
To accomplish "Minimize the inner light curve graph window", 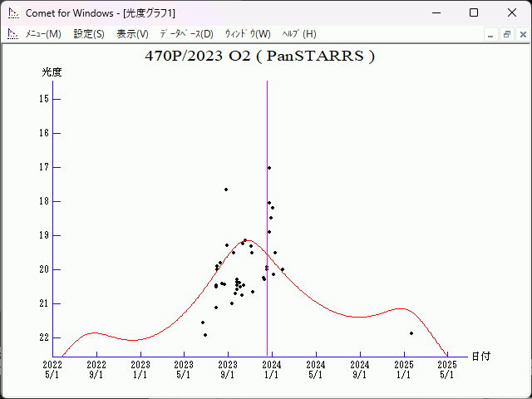I will click(x=491, y=34).
